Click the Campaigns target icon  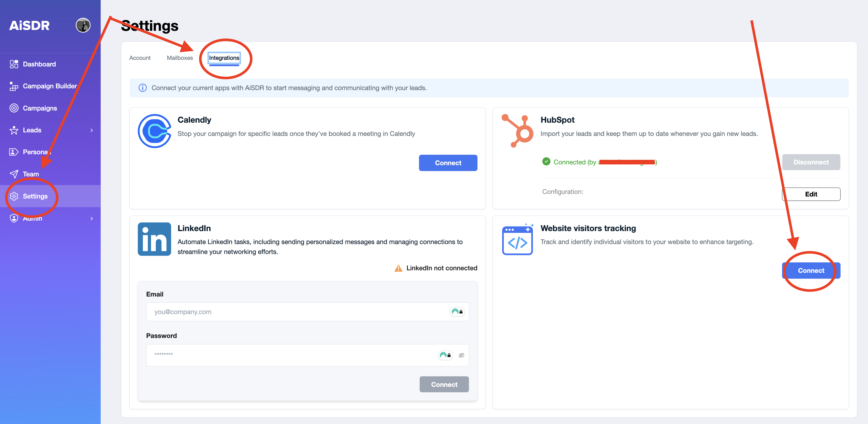click(14, 108)
